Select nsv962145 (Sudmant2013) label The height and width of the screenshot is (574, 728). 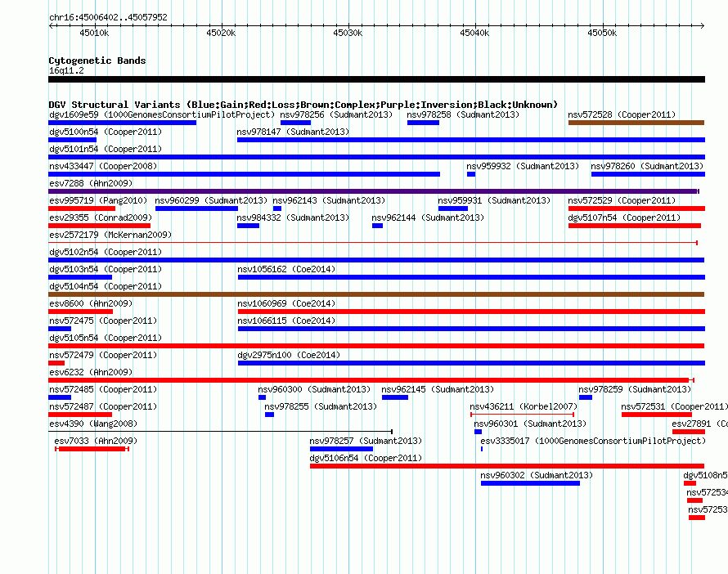[438, 389]
